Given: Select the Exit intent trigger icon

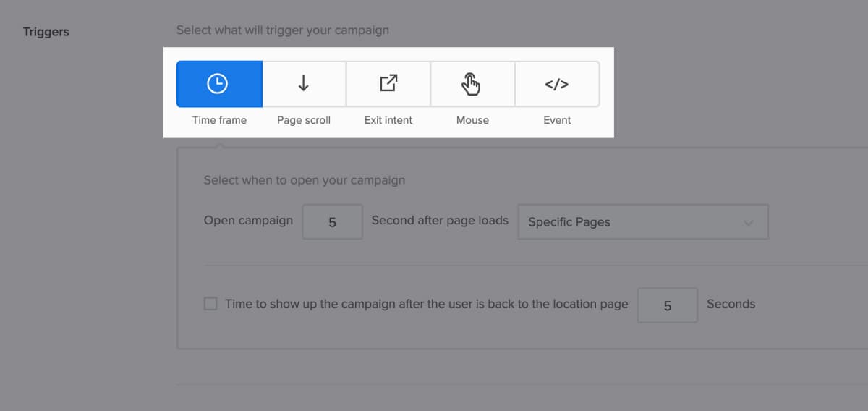Looking at the screenshot, I should click(x=388, y=84).
